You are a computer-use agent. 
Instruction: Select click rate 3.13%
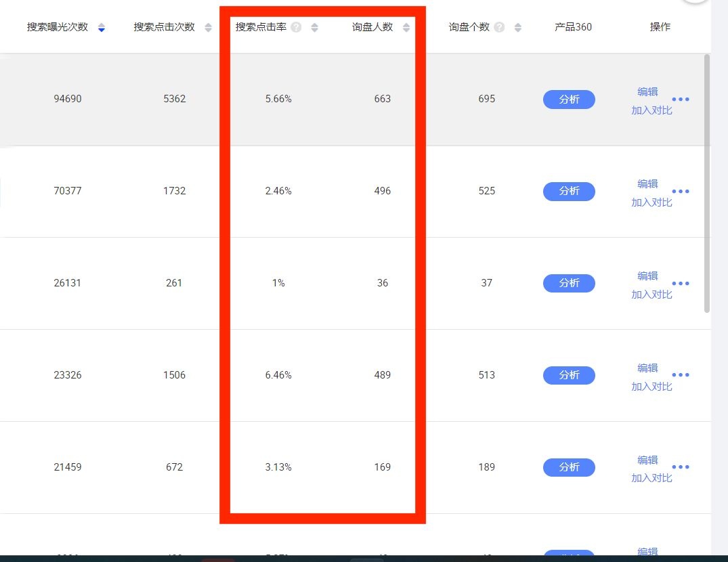[x=278, y=467]
